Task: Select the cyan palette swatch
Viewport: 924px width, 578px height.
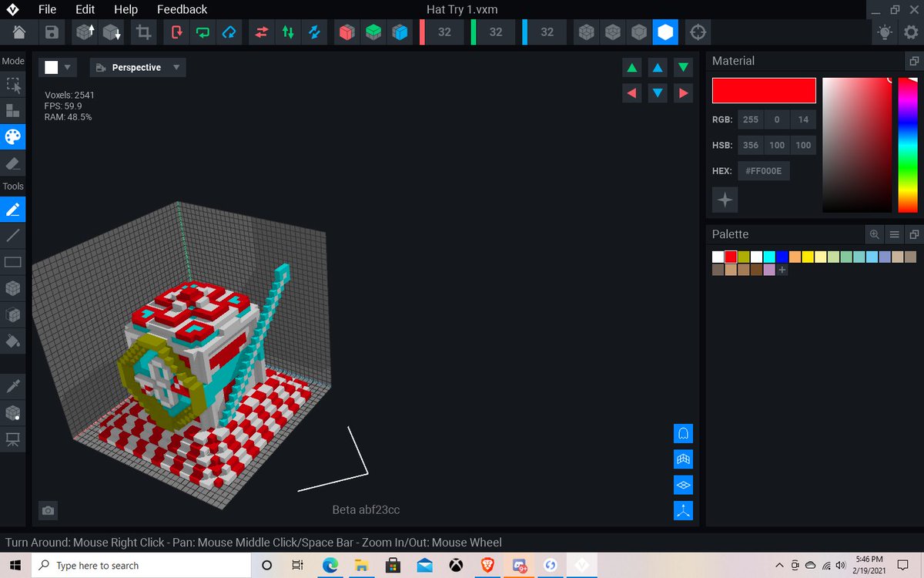Action: pyautogui.click(x=769, y=257)
